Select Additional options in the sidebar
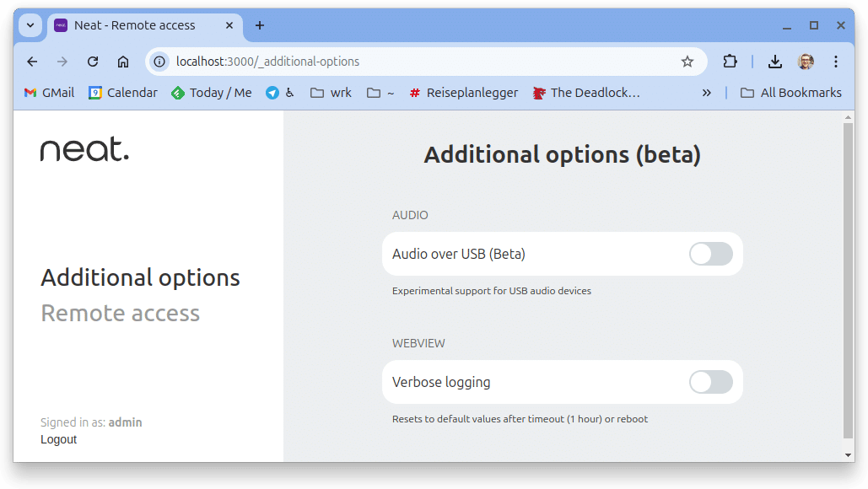868x489 pixels. [x=141, y=277]
